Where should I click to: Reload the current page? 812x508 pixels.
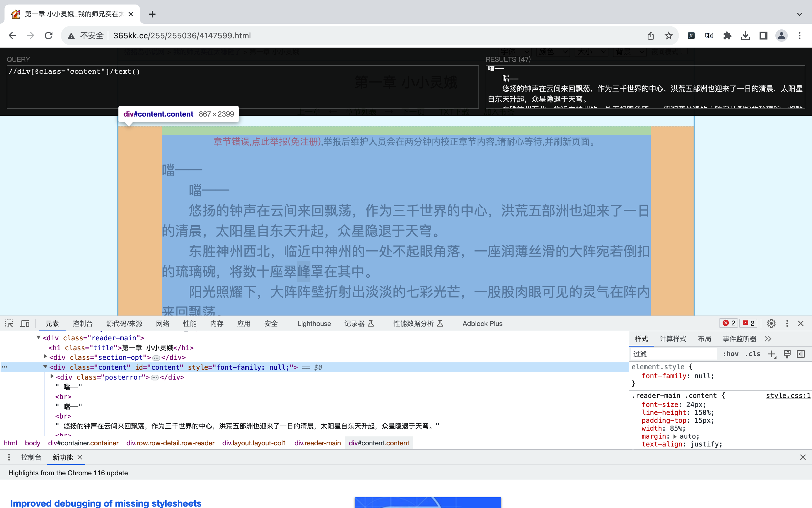coord(49,36)
